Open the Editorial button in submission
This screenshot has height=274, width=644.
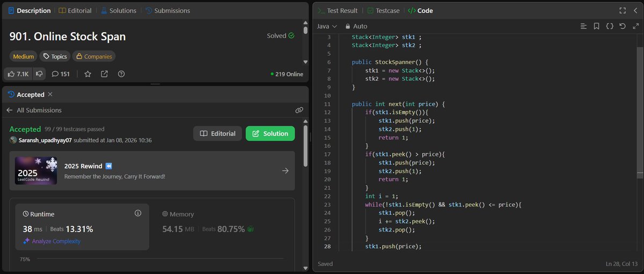pos(217,134)
